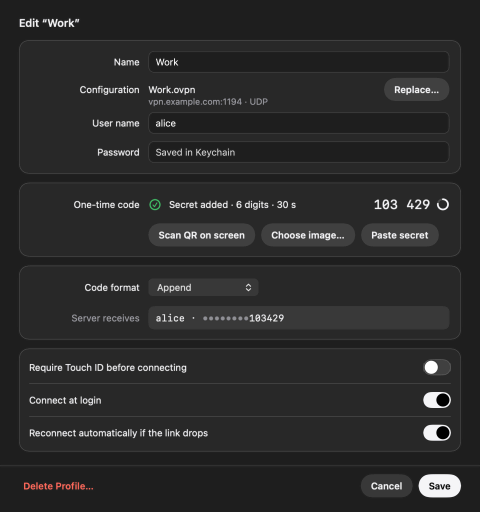Image resolution: width=480 pixels, height=512 pixels.
Task: Click the One-time code label
Action: (106, 205)
